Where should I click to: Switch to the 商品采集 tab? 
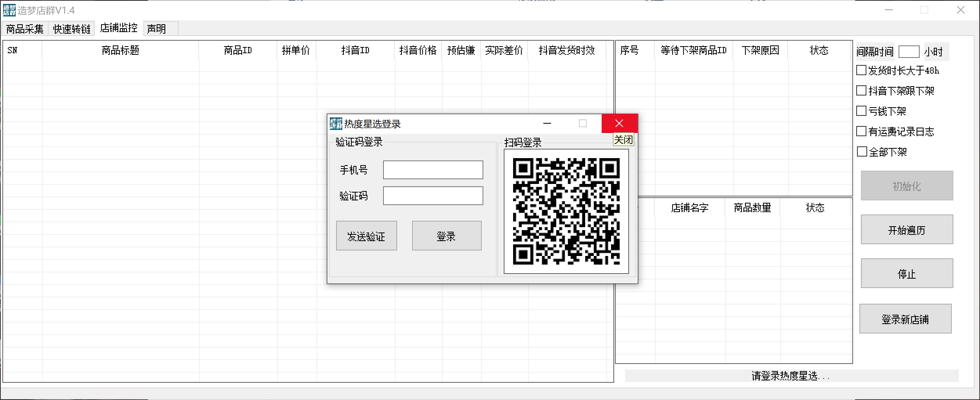coord(24,29)
